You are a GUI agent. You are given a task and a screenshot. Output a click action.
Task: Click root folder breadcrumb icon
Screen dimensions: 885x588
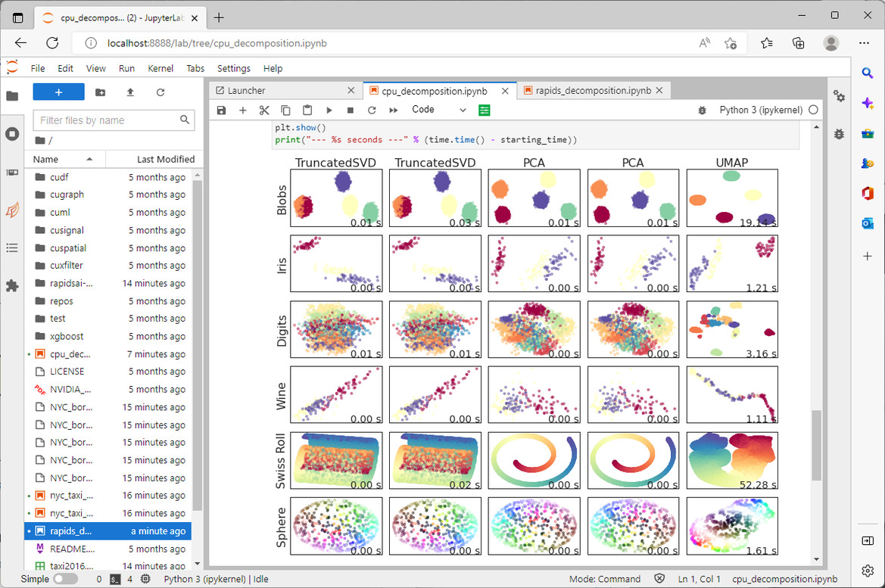pyautogui.click(x=40, y=140)
